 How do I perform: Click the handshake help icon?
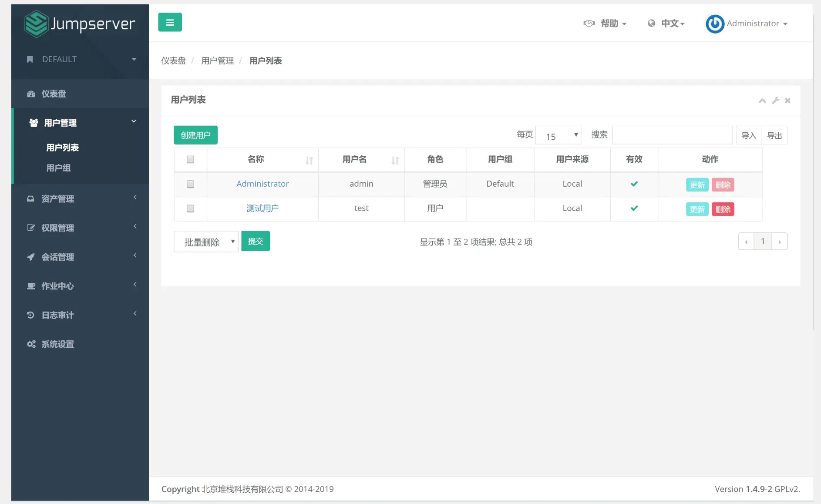click(589, 24)
